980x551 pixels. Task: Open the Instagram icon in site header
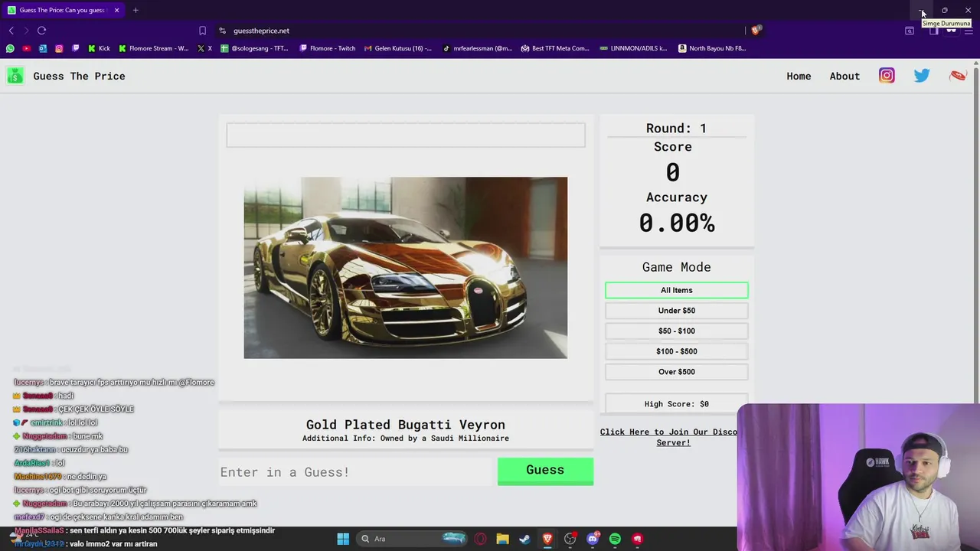[887, 75]
